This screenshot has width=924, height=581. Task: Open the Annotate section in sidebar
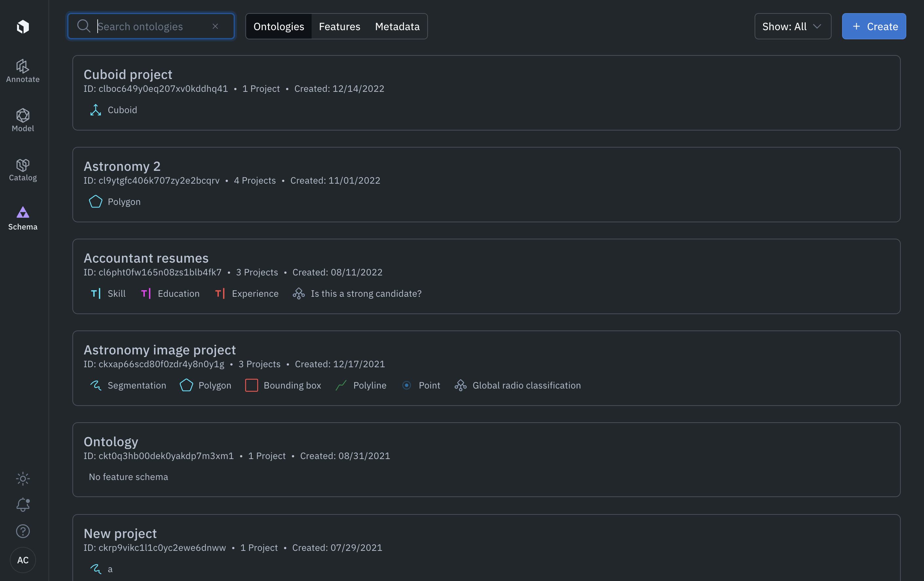[23, 71]
